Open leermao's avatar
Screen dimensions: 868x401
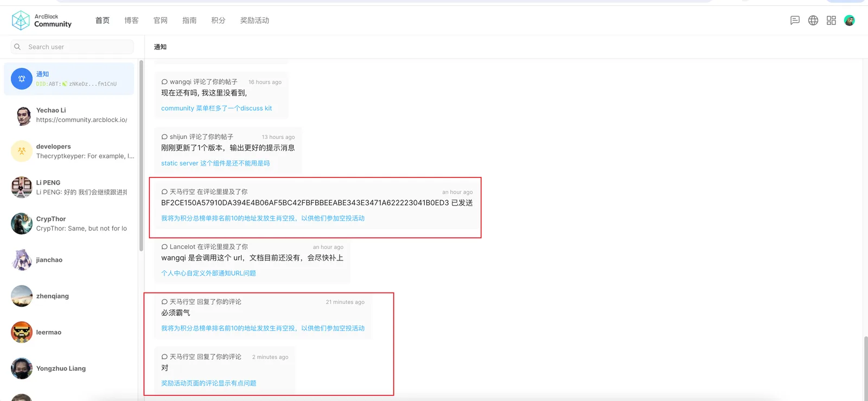22,332
